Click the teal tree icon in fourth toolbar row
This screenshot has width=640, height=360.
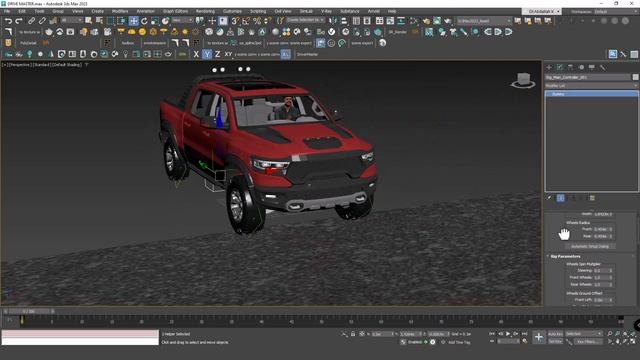29,54
